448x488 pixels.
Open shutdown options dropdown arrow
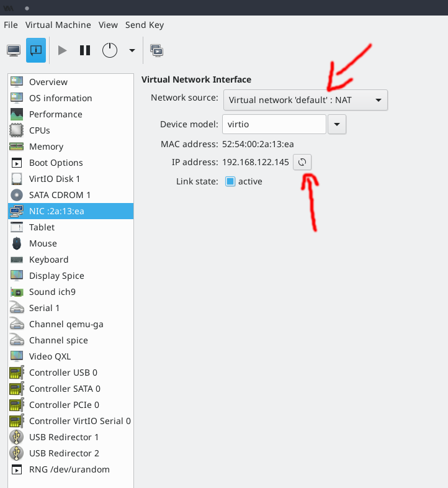132,50
